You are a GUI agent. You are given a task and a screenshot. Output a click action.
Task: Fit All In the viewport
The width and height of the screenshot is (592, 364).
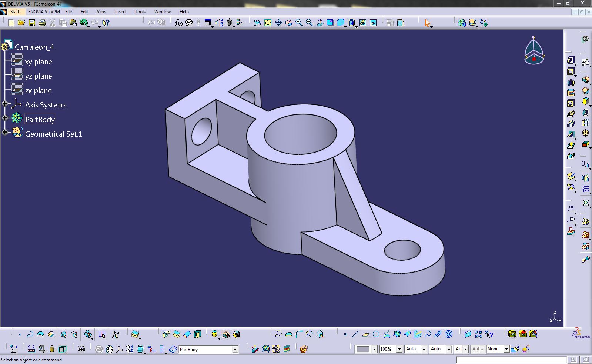click(x=268, y=23)
